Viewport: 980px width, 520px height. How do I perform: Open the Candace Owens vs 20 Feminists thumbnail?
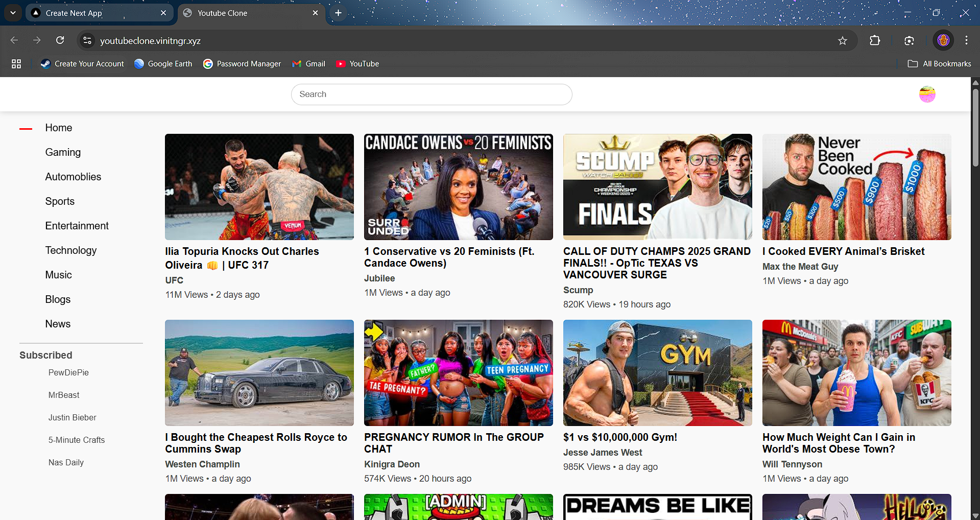click(459, 187)
